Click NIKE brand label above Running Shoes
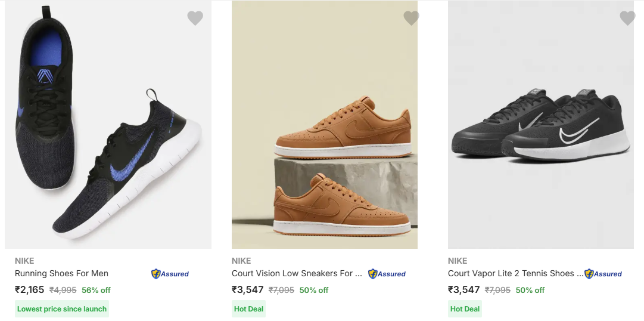Screen dimensions: 644x321 24,261
